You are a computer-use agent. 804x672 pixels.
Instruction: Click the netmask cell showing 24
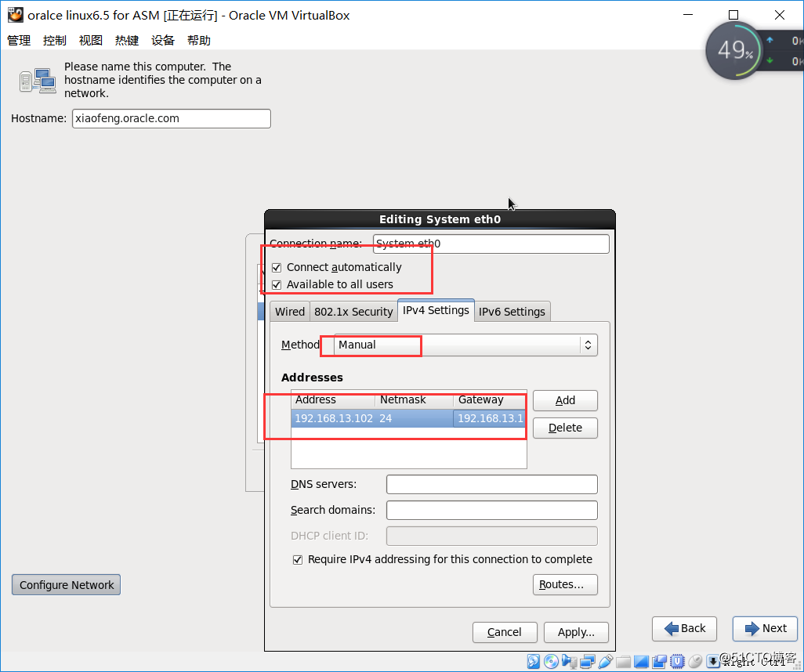(415, 418)
